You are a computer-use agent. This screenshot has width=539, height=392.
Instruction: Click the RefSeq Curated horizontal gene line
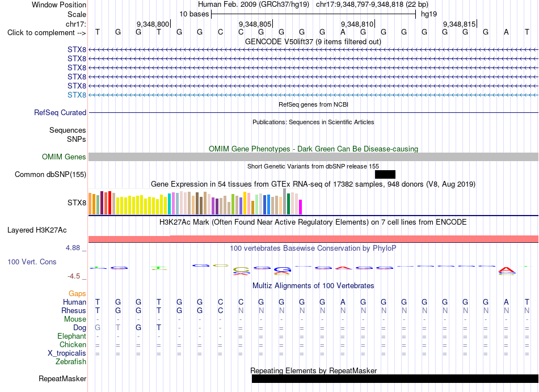pos(314,113)
